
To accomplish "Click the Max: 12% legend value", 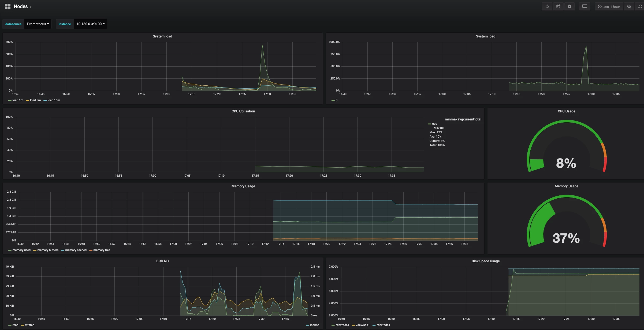I will 436,132.
